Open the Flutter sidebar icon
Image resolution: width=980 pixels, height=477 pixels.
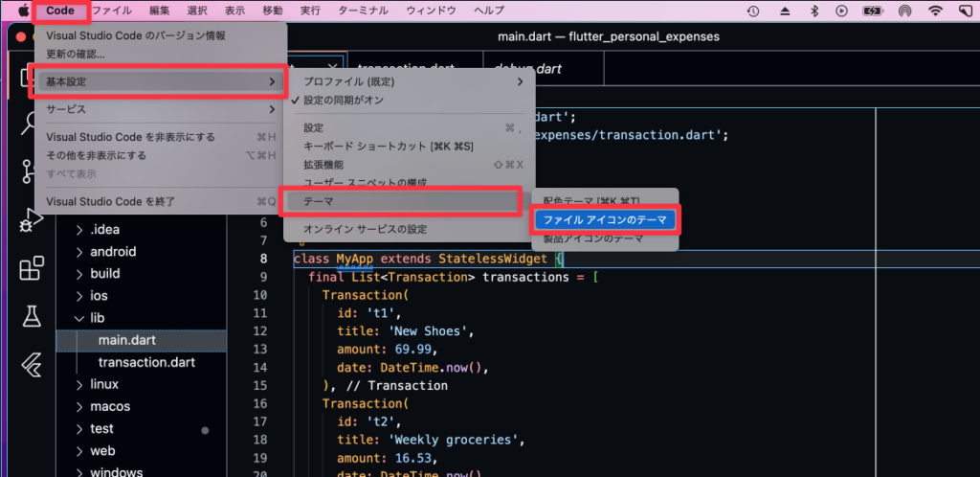click(x=32, y=365)
